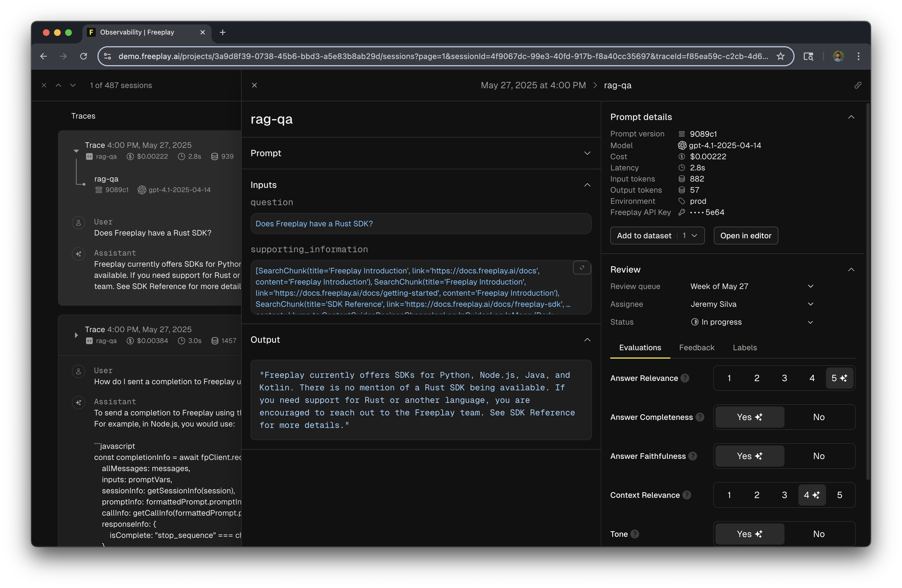Image resolution: width=902 pixels, height=588 pixels.
Task: Collapse the Prompt details panel
Action: tap(851, 117)
